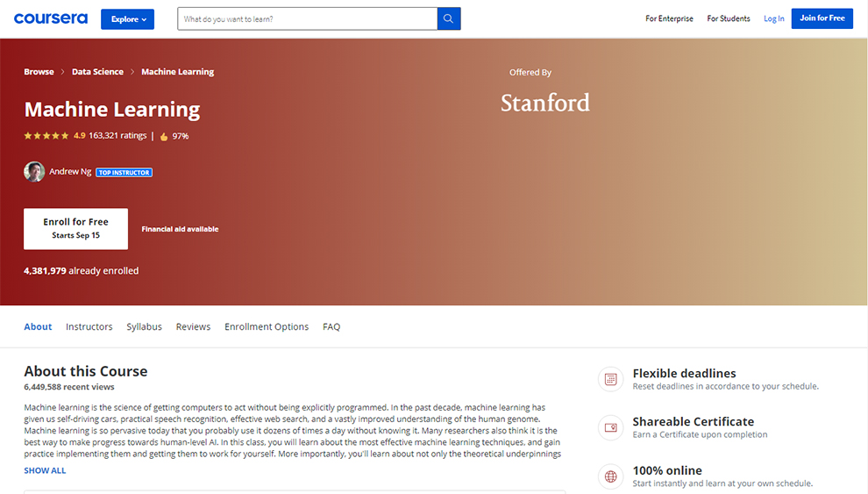
Task: Click the Flexible deadlines calendar icon
Action: [x=610, y=379]
